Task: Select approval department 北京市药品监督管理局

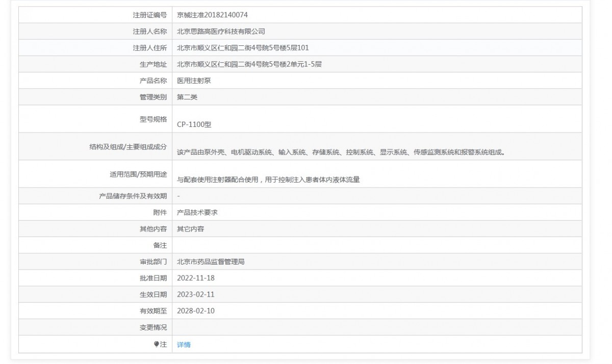Action: (211, 262)
